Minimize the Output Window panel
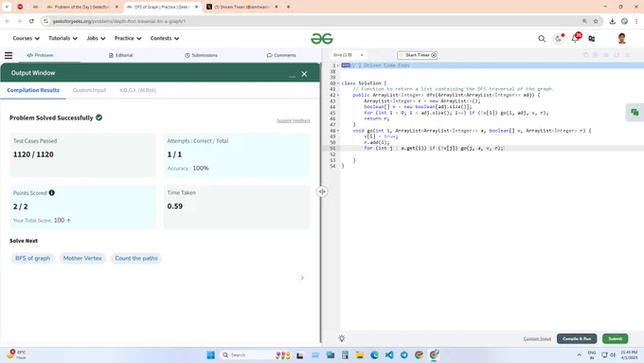Screen dimensions: 644x363 click(x=292, y=75)
